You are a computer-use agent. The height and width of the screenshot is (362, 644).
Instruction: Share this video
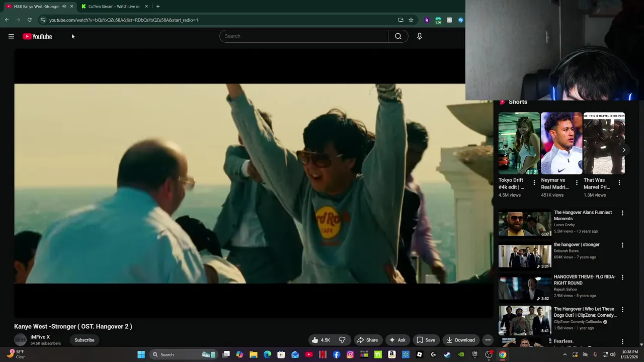click(x=367, y=340)
